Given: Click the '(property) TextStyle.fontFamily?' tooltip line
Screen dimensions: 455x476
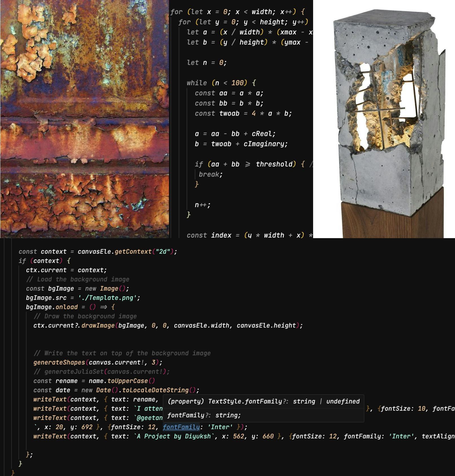Looking at the screenshot, I should pos(263,401).
